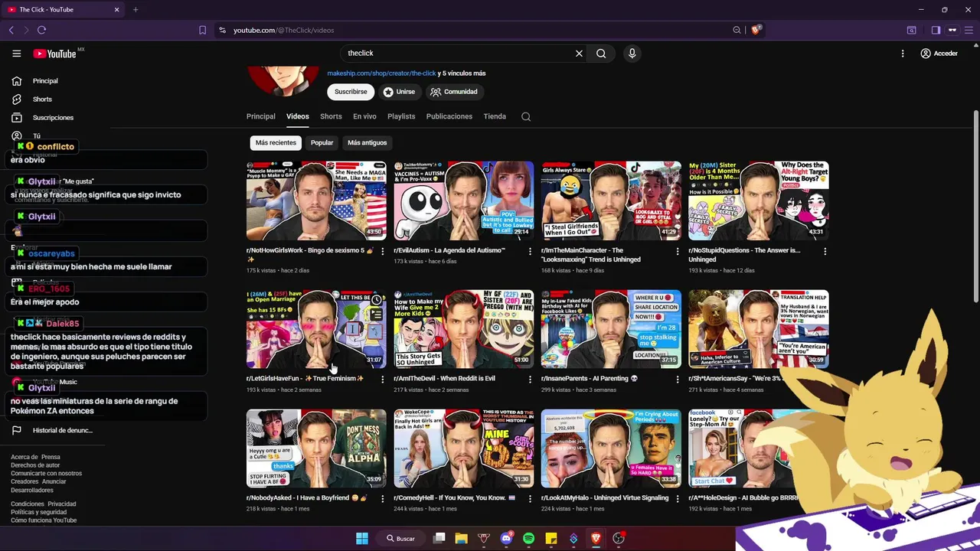Open the Brave Shields lion icon
The image size is (980, 551).
tap(756, 30)
